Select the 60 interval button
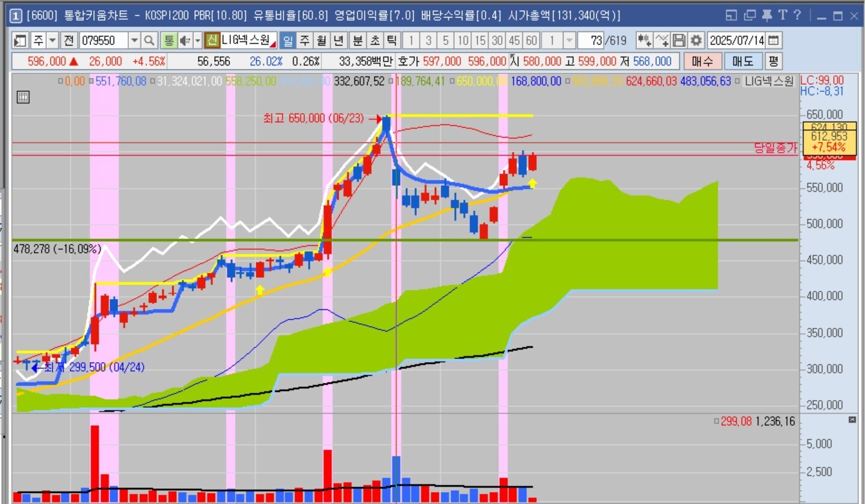 [531, 41]
